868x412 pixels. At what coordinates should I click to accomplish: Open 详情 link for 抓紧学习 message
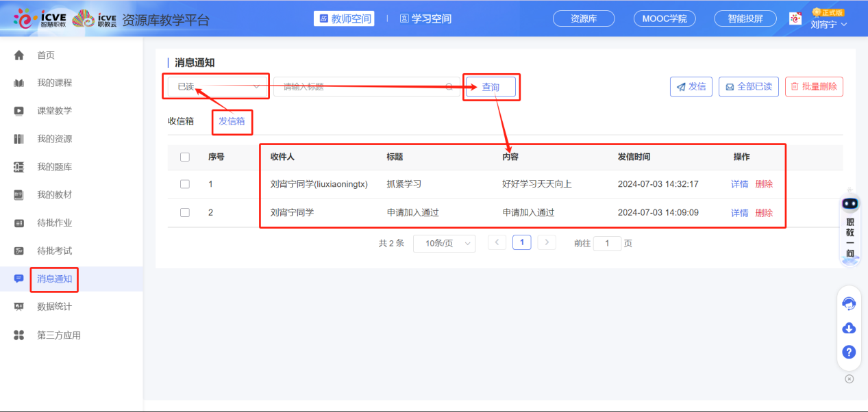click(740, 184)
